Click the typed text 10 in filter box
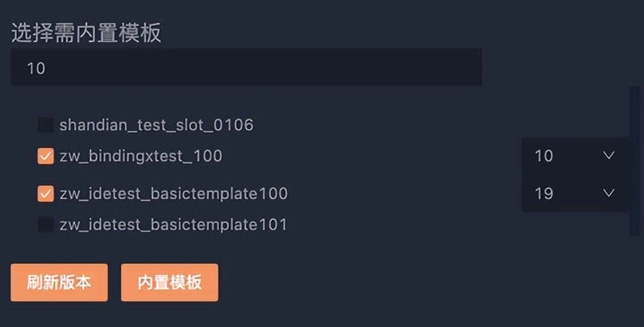The image size is (644, 327). (36, 68)
